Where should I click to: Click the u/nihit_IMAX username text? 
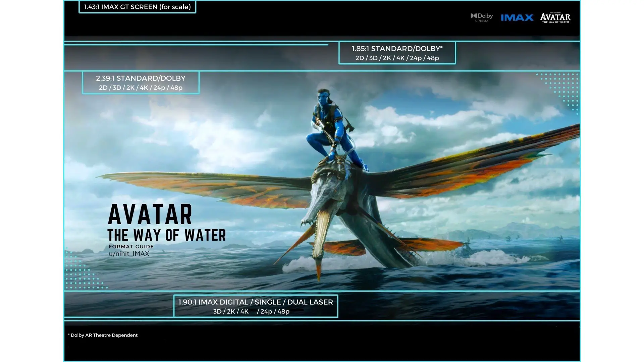pyautogui.click(x=129, y=254)
